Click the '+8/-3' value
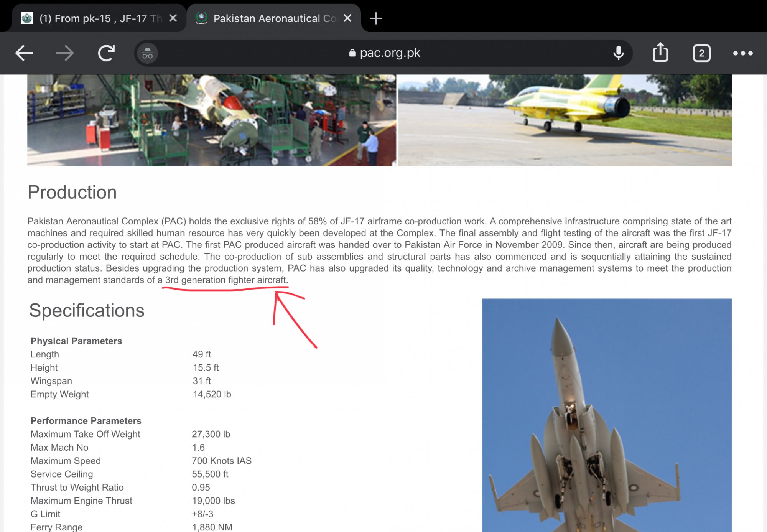767x532 pixels. coord(202,514)
